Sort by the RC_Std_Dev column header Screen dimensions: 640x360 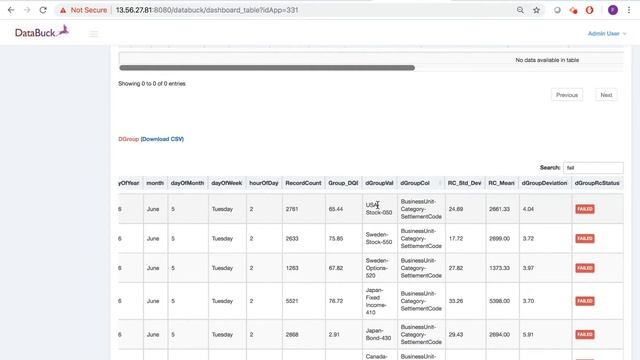[464, 183]
